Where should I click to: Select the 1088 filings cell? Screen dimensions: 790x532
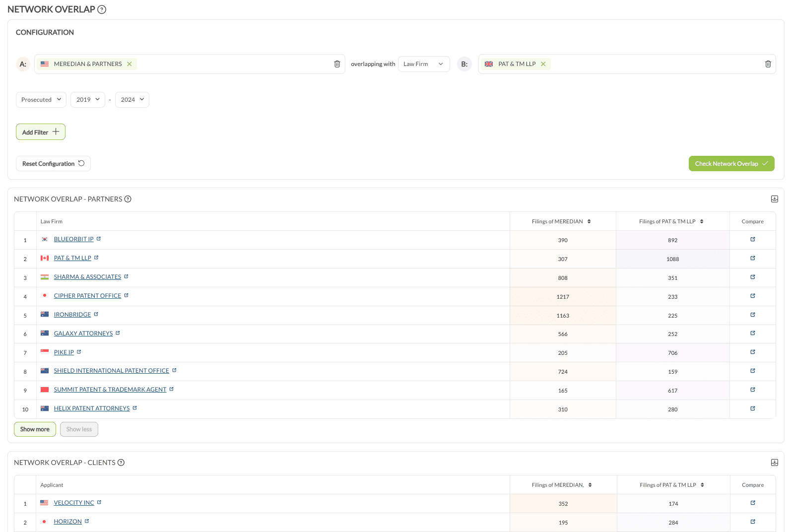click(x=673, y=259)
